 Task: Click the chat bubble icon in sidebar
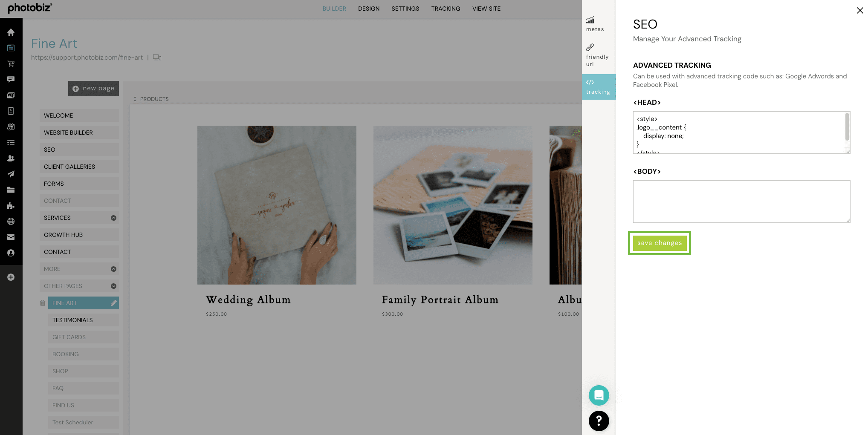(11, 80)
